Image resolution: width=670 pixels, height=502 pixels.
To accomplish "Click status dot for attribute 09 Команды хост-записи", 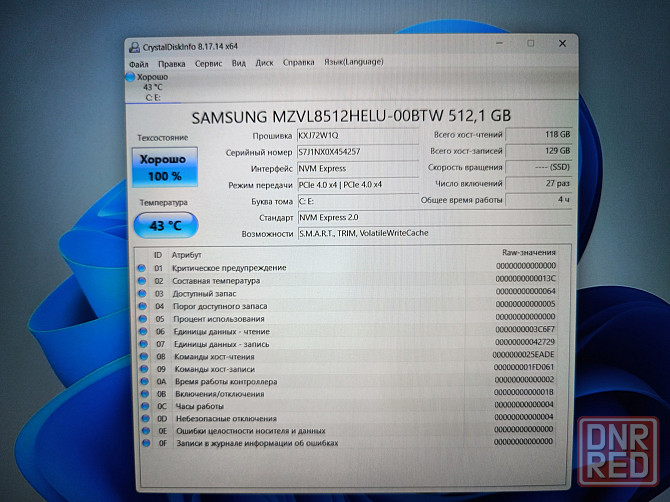I will (144, 369).
